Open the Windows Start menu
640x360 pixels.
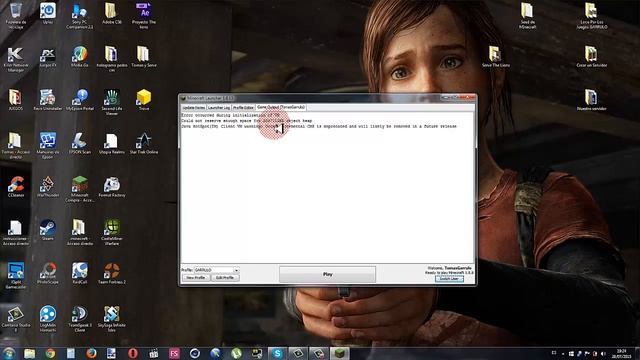click(9, 353)
